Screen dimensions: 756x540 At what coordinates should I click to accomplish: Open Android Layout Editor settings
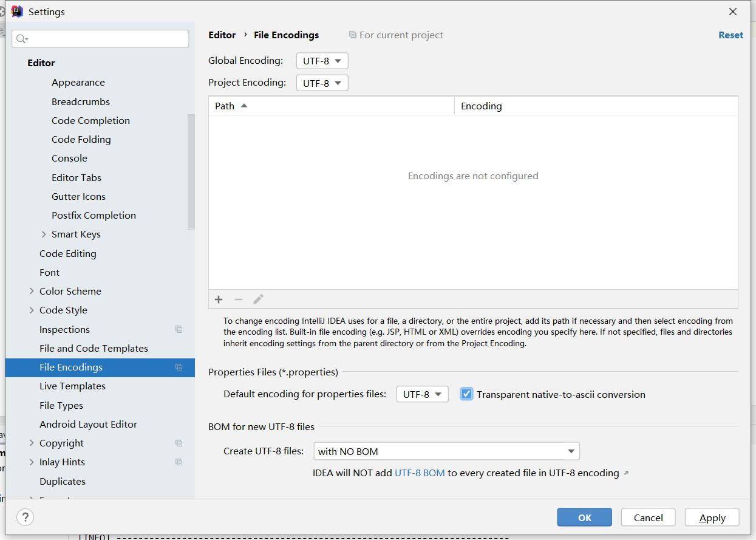(88, 424)
